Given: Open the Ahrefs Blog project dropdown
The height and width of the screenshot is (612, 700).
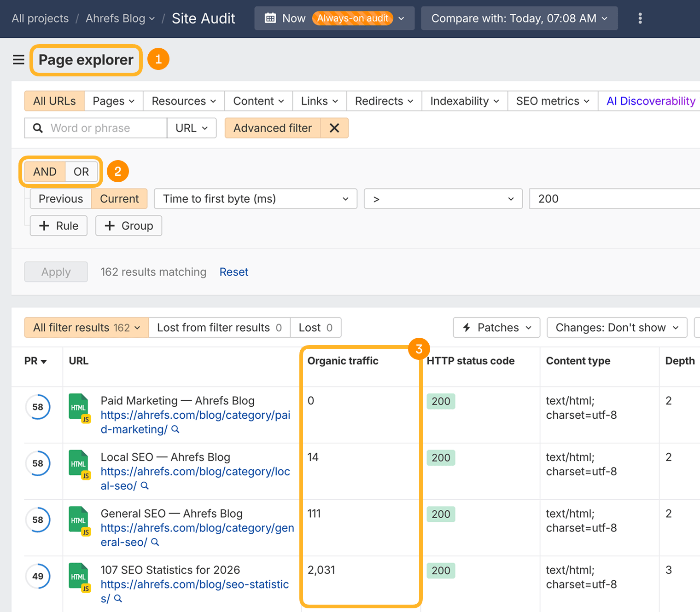Looking at the screenshot, I should pyautogui.click(x=120, y=18).
